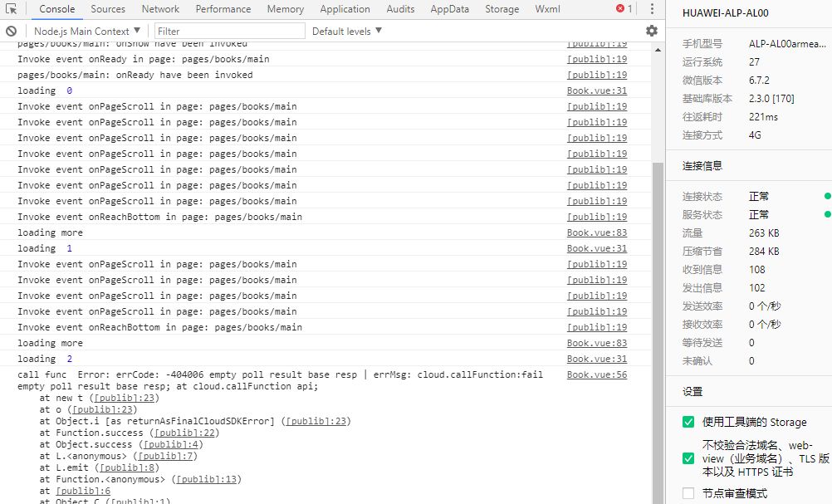The width and height of the screenshot is (832, 504).
Task: Enable the 节点审查模式 checkbox
Action: click(x=688, y=493)
